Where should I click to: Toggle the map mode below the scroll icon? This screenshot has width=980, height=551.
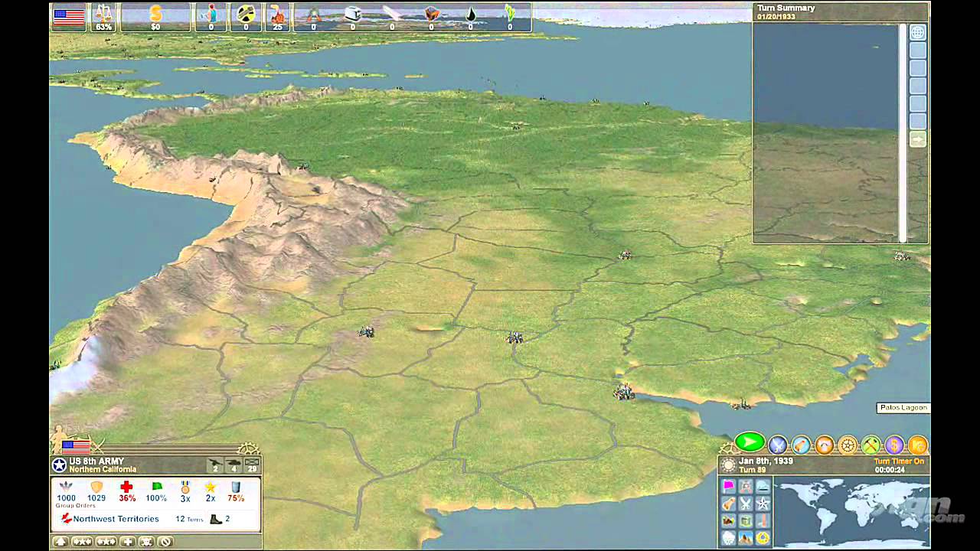pos(728,521)
